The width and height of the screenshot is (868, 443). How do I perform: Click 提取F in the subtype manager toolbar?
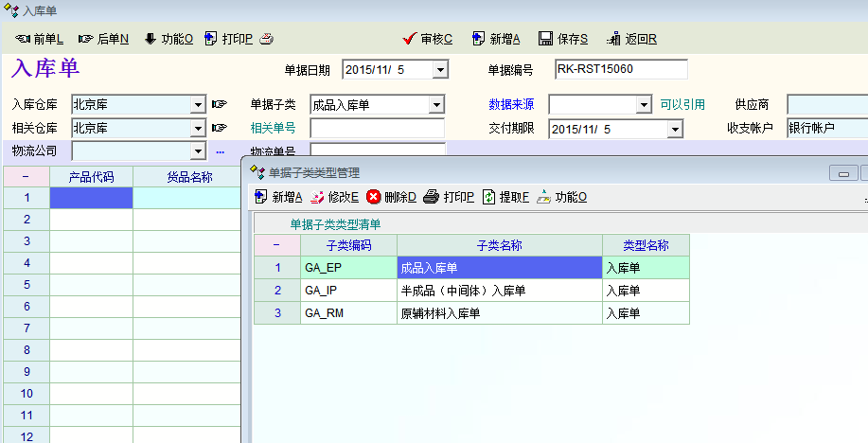coord(505,197)
